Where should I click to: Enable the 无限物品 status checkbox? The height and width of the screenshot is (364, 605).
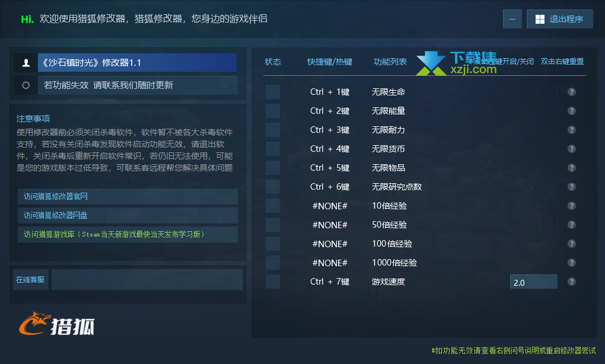(273, 167)
